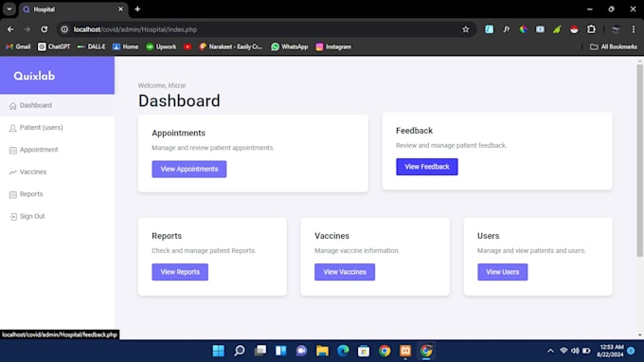The image size is (644, 362).
Task: Open the Windows Start menu
Action: point(219,351)
